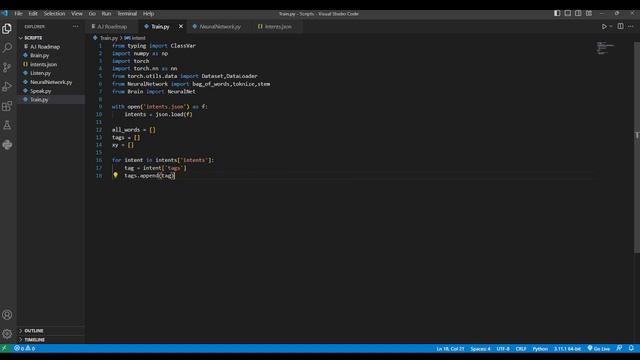Open the Terminal menu
640x360 pixels.
click(127, 13)
